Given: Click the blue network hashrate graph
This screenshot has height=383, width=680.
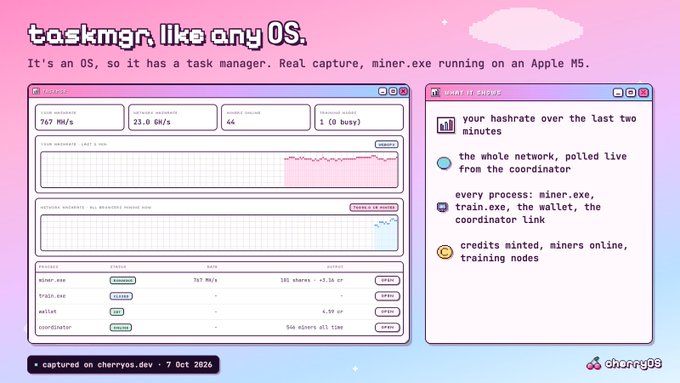Looking at the screenshot, I should 219,232.
